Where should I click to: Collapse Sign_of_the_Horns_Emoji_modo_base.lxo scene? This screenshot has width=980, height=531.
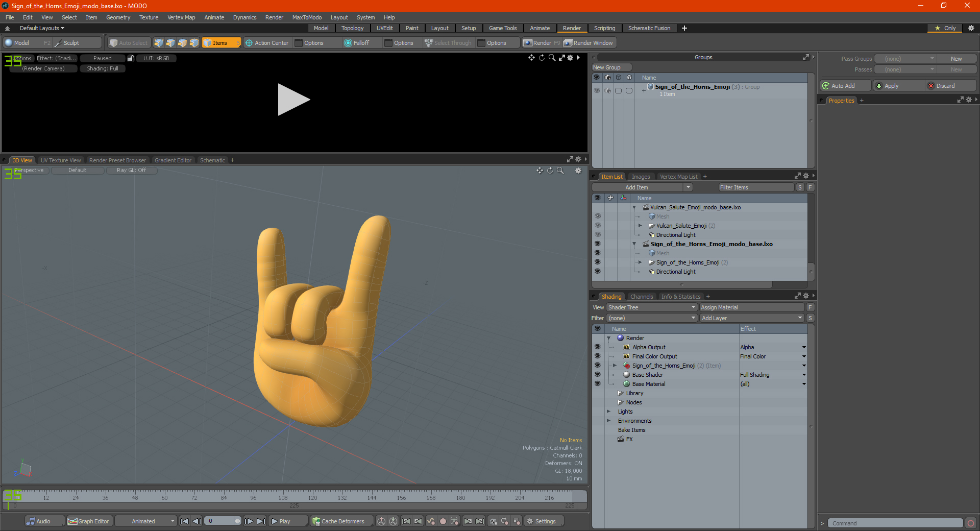coord(634,244)
